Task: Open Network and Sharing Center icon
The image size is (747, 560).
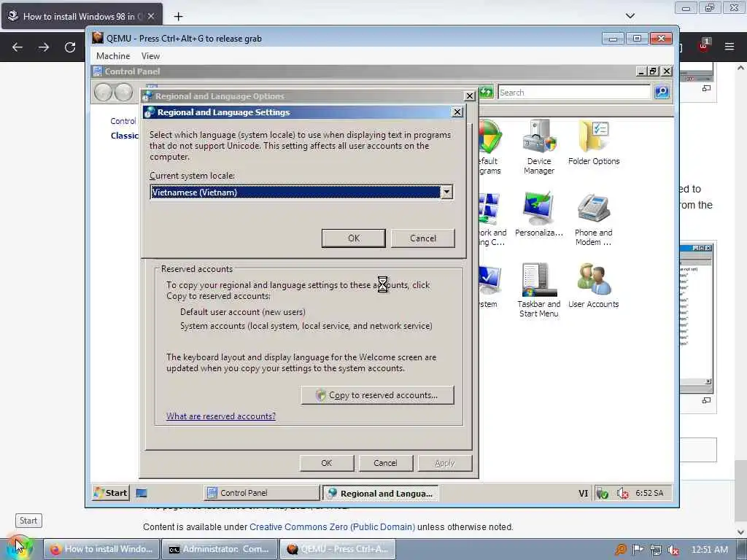Action: tap(492, 219)
